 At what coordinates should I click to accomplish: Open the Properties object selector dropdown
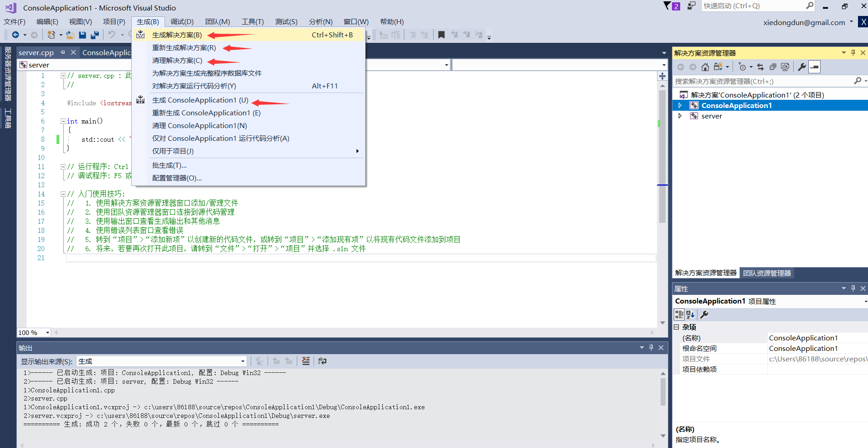pos(865,301)
